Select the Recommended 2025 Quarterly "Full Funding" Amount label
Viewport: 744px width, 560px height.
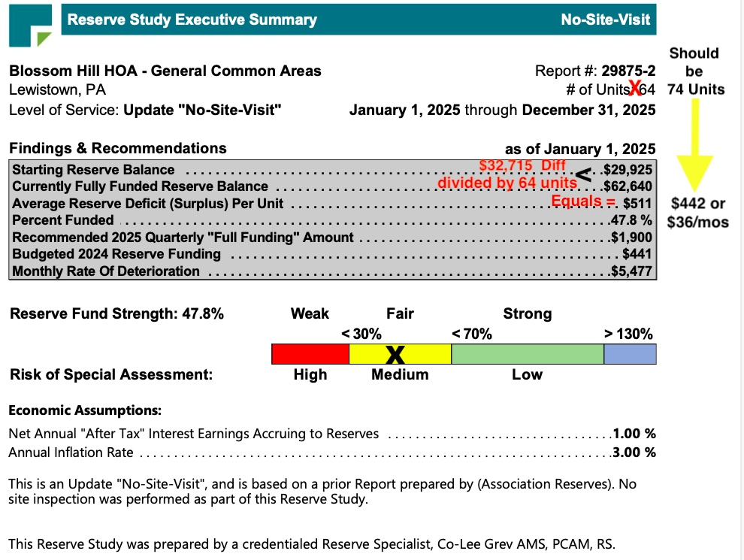[183, 238]
